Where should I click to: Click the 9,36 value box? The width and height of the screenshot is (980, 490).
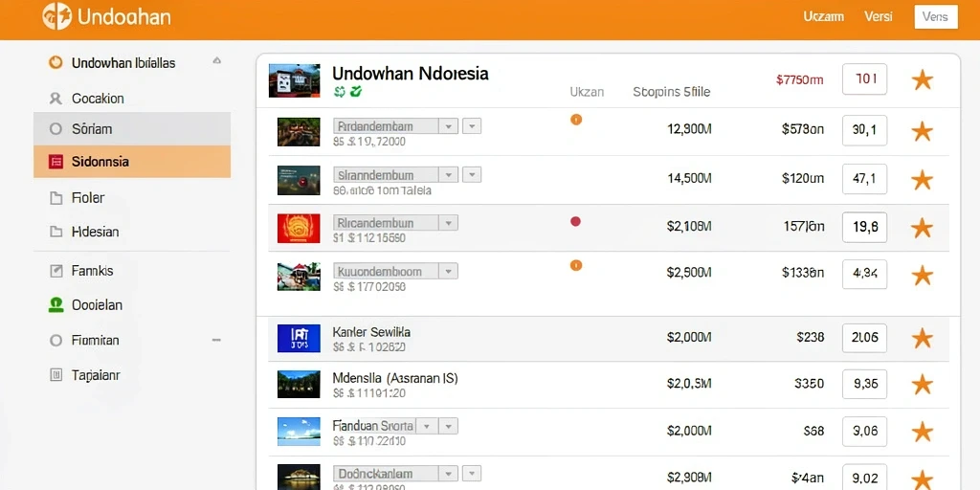click(864, 384)
